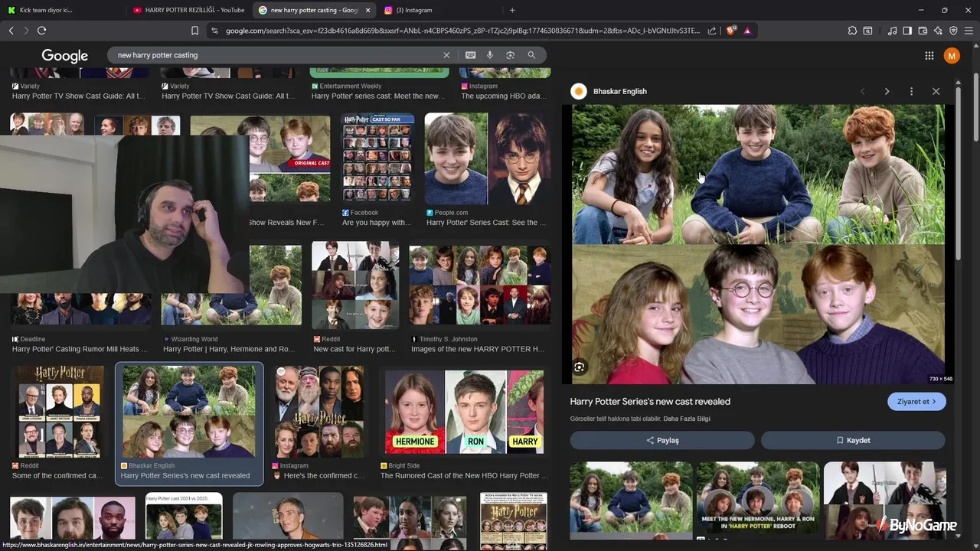Open browser hamburger main menu
The image size is (980, 551).
969,31
